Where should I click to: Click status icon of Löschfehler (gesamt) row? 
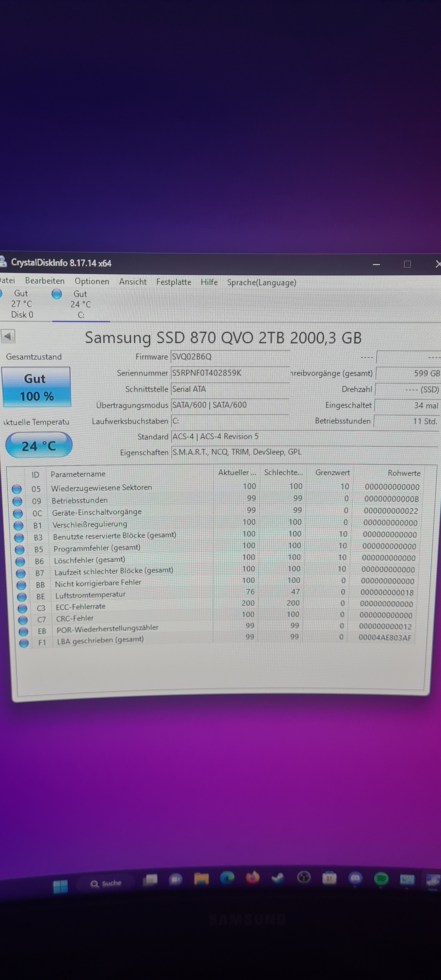(x=21, y=561)
